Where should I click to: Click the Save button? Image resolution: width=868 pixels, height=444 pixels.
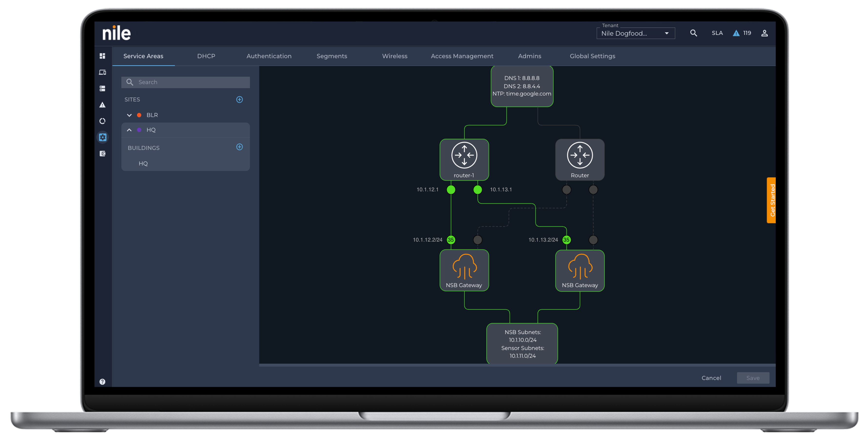click(753, 378)
